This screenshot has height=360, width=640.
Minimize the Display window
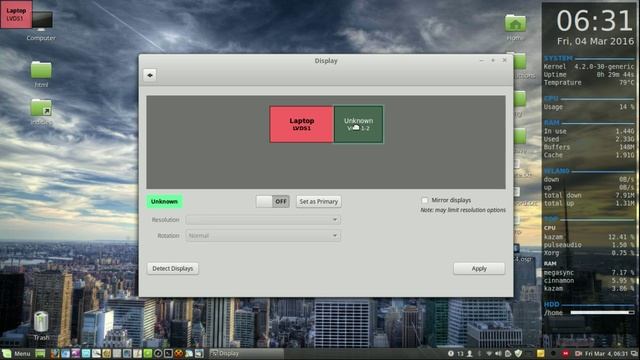pyautogui.click(x=482, y=60)
